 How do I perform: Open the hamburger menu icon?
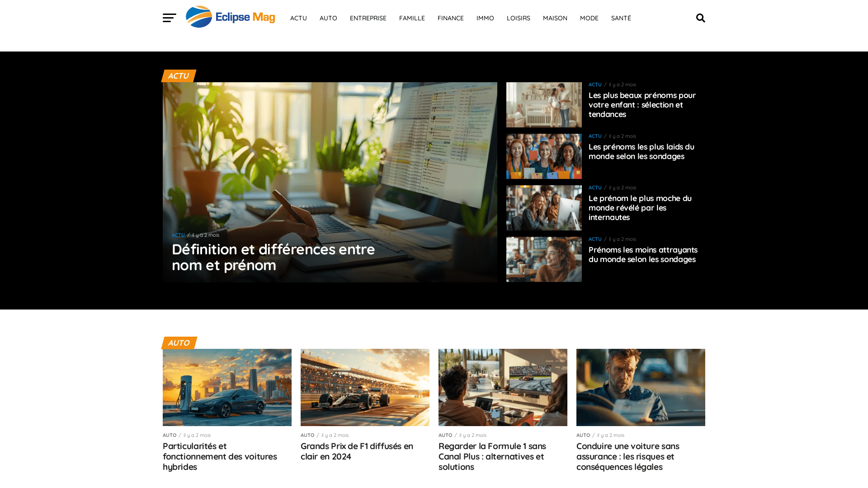click(170, 18)
